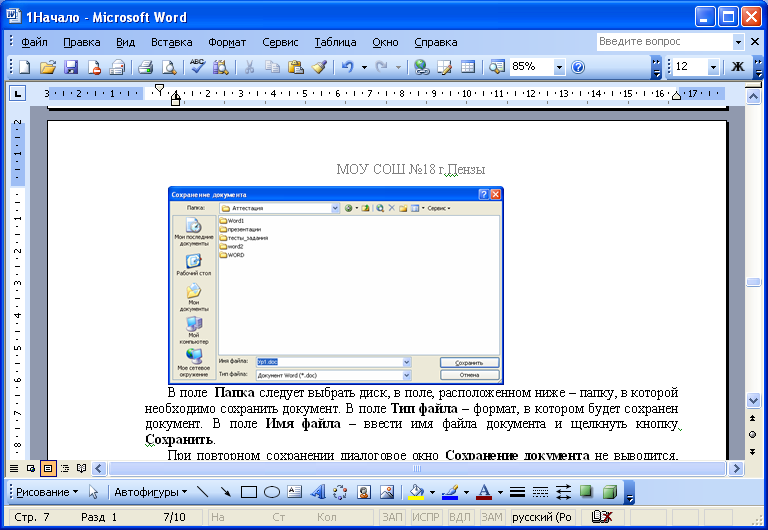The height and width of the screenshot is (530, 768).
Task: Redo the last undone action
Action: [x=381, y=67]
